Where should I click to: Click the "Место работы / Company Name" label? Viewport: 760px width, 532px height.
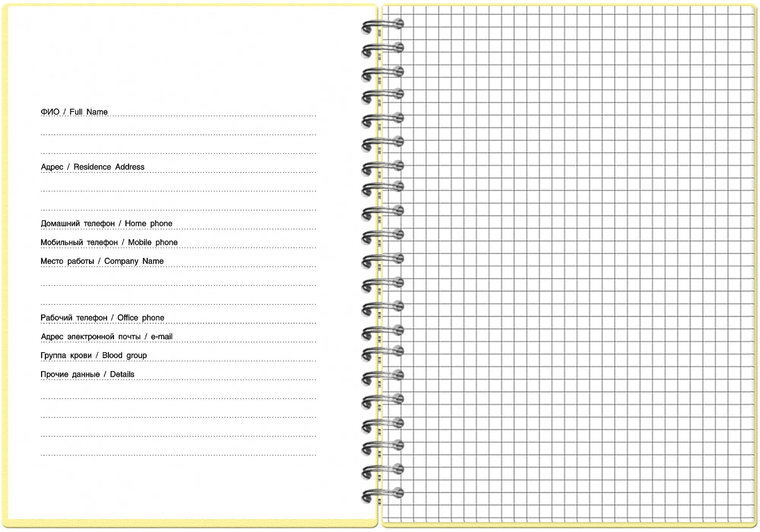[x=102, y=261]
